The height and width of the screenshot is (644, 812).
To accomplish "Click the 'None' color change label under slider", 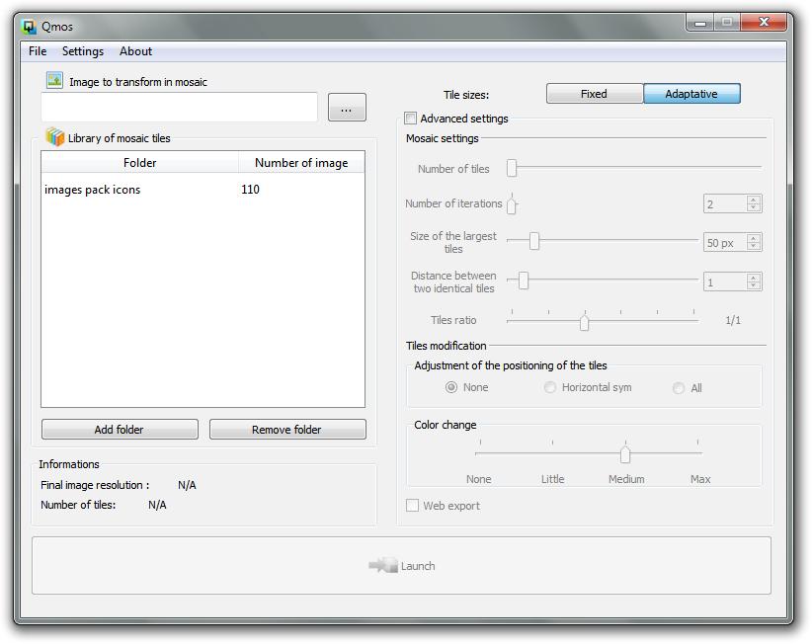I will tap(478, 479).
